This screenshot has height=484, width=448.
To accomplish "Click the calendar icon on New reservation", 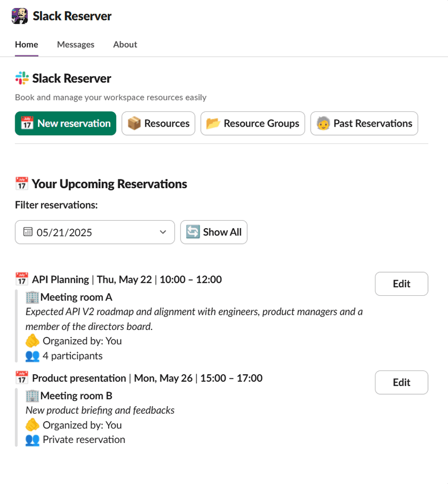I will (27, 123).
